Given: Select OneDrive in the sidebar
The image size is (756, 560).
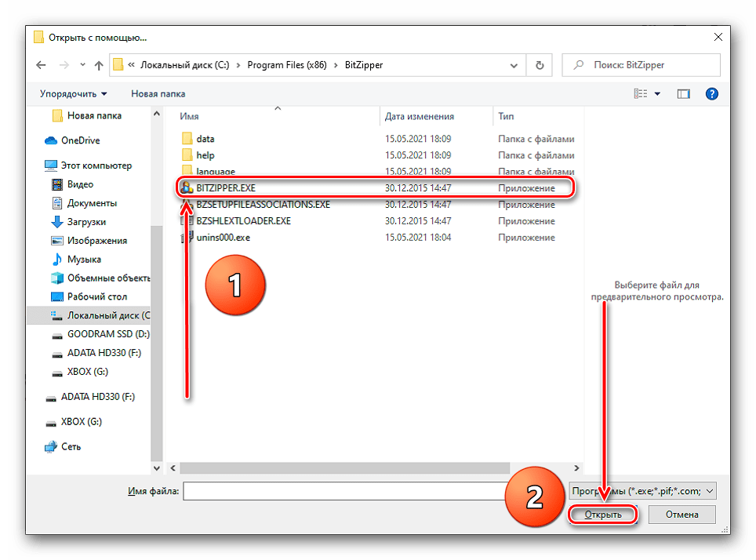Looking at the screenshot, I should click(x=80, y=140).
